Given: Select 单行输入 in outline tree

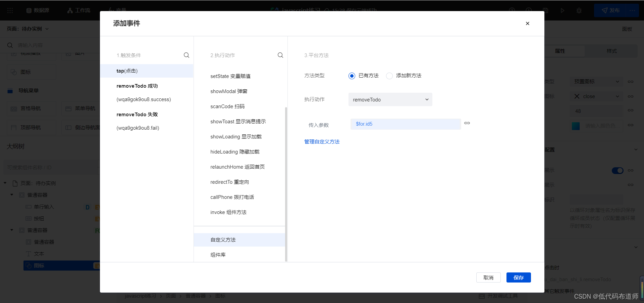Looking at the screenshot, I should pos(44,207).
